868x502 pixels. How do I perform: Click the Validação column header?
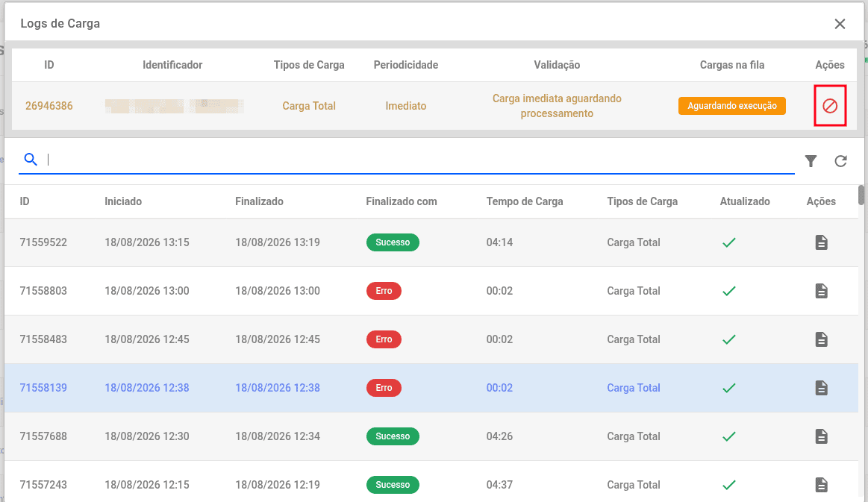557,65
